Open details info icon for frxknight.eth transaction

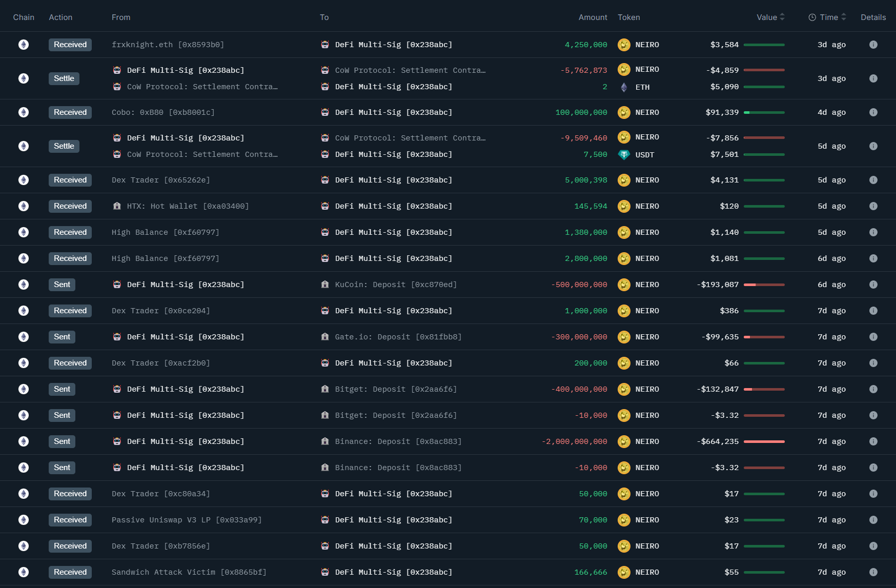[873, 45]
